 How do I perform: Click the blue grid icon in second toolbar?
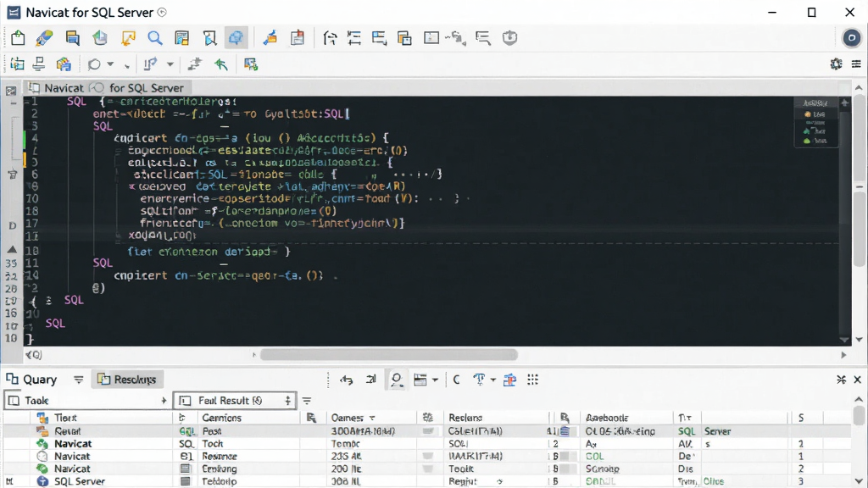pyautogui.click(x=17, y=64)
